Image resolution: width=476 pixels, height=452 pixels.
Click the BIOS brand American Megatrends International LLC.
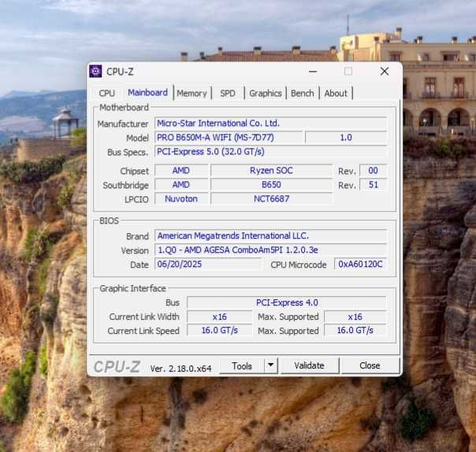point(270,235)
